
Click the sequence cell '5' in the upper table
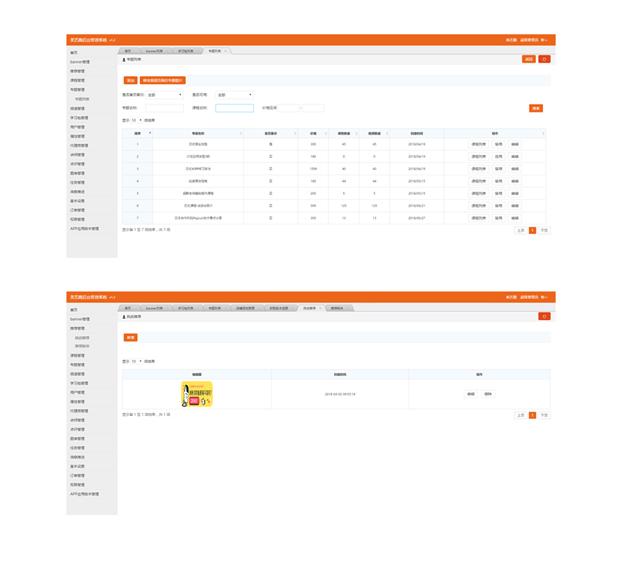pos(138,194)
